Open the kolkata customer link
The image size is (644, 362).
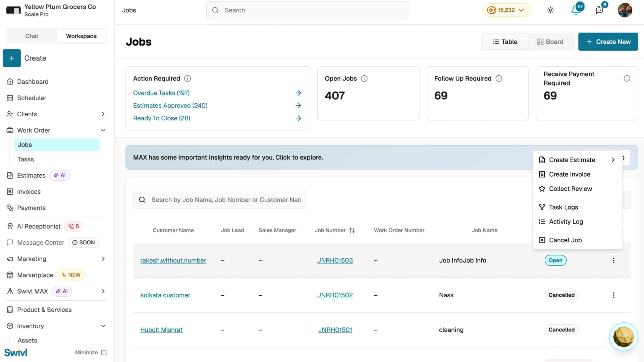(165, 295)
